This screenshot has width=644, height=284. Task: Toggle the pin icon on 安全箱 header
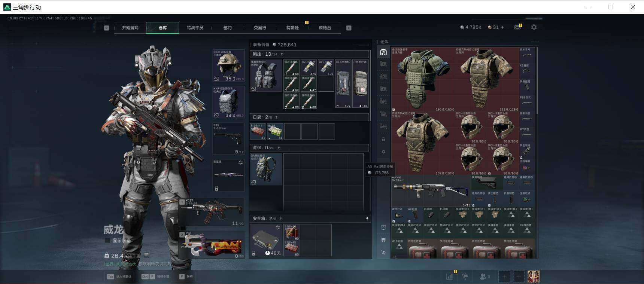pos(367,219)
